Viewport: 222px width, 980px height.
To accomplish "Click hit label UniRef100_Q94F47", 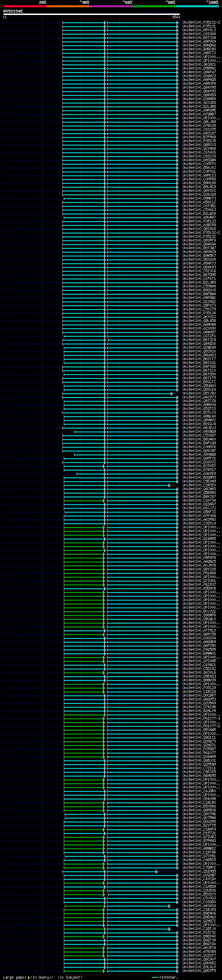I will click(x=199, y=72).
